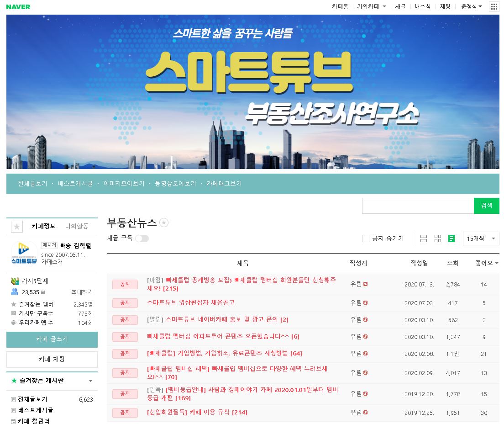Viewport: 504px width, 424px height.
Task: Favorite the 부동산뉴스 board star icon
Action: tap(164, 223)
